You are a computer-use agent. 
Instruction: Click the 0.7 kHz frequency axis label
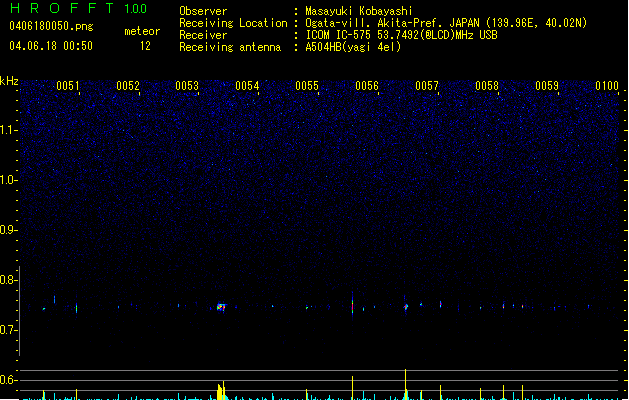click(8, 330)
